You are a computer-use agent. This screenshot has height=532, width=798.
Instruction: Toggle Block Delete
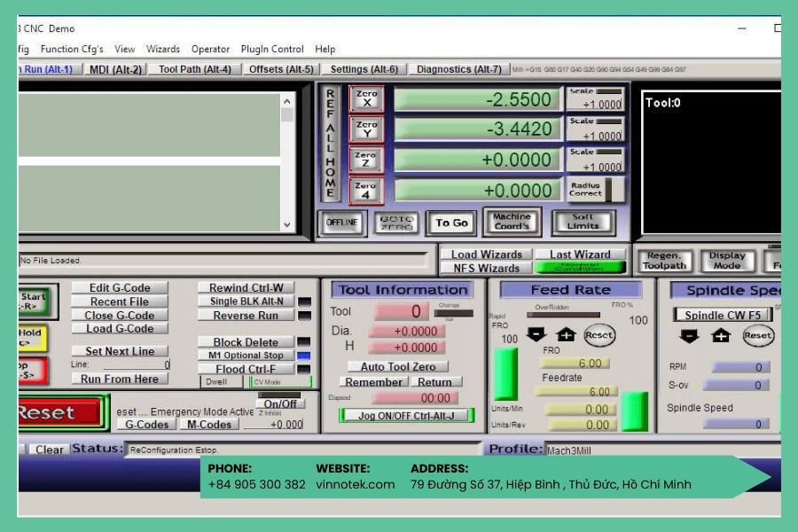click(246, 342)
